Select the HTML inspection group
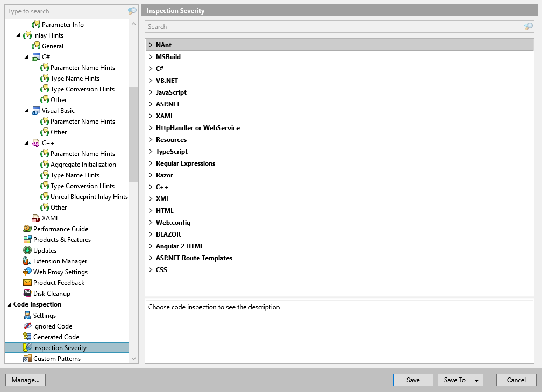 pyautogui.click(x=165, y=211)
